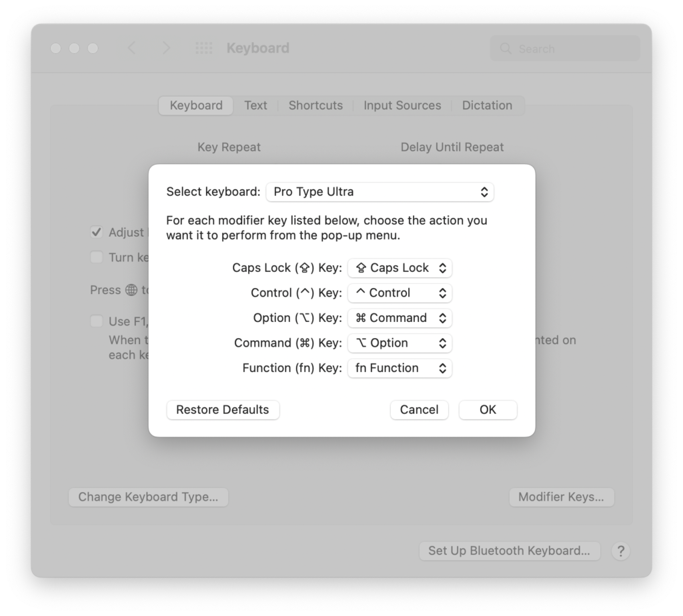Go back with the left chevron
This screenshot has width=683, height=616.
(x=132, y=47)
